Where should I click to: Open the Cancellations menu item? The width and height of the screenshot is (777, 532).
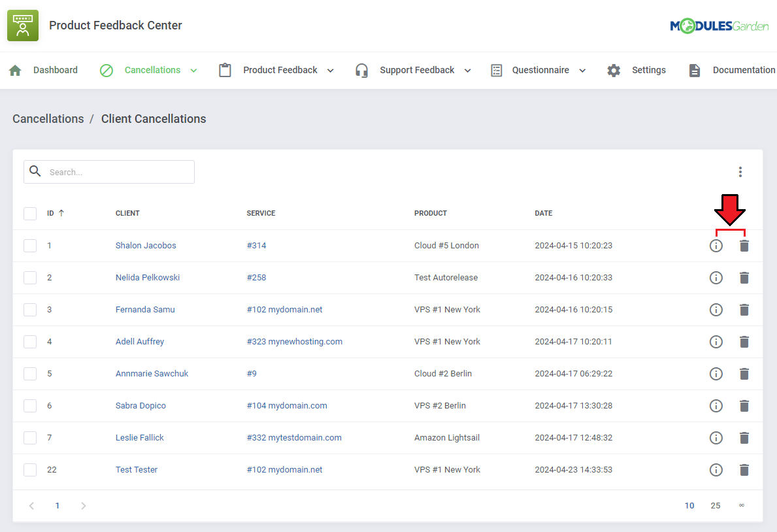pyautogui.click(x=153, y=70)
